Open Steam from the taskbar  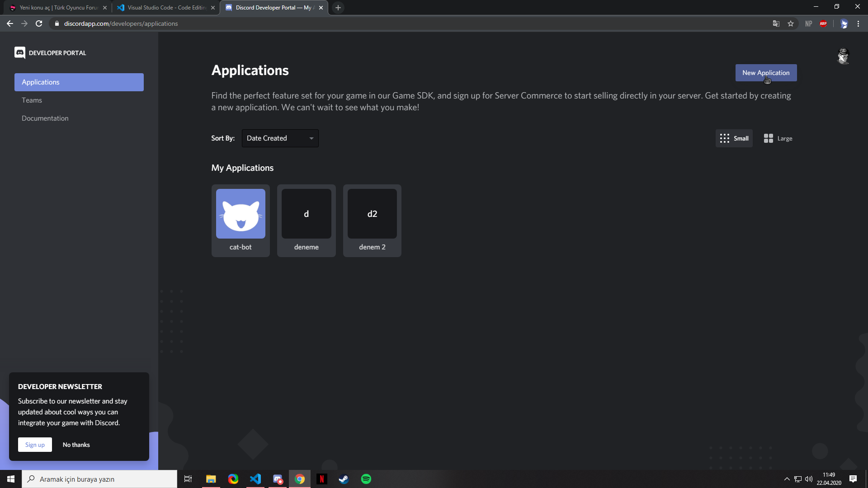344,479
